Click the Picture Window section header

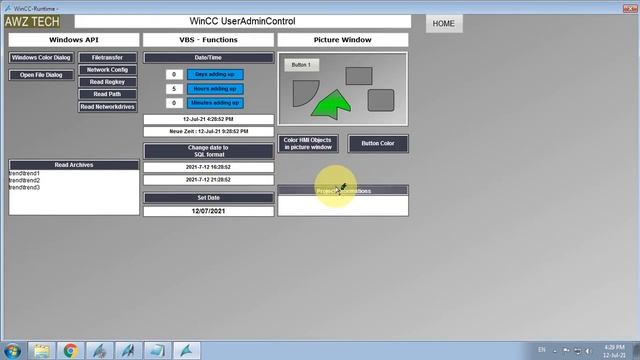pyautogui.click(x=343, y=40)
